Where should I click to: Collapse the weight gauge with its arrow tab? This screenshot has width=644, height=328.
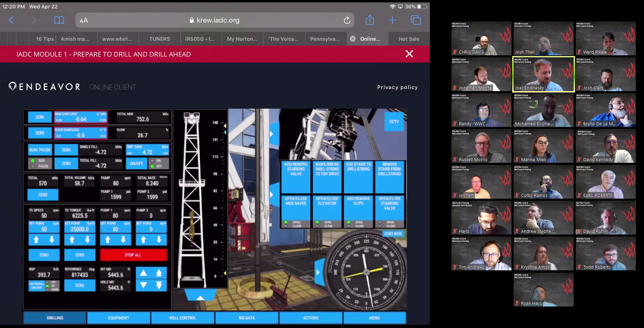pos(318,272)
